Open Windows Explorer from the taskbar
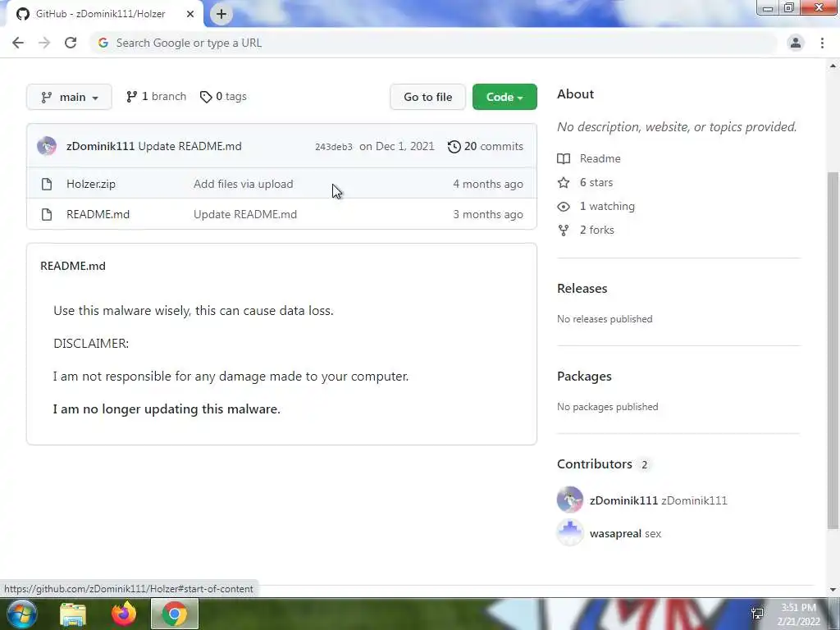 click(x=73, y=614)
